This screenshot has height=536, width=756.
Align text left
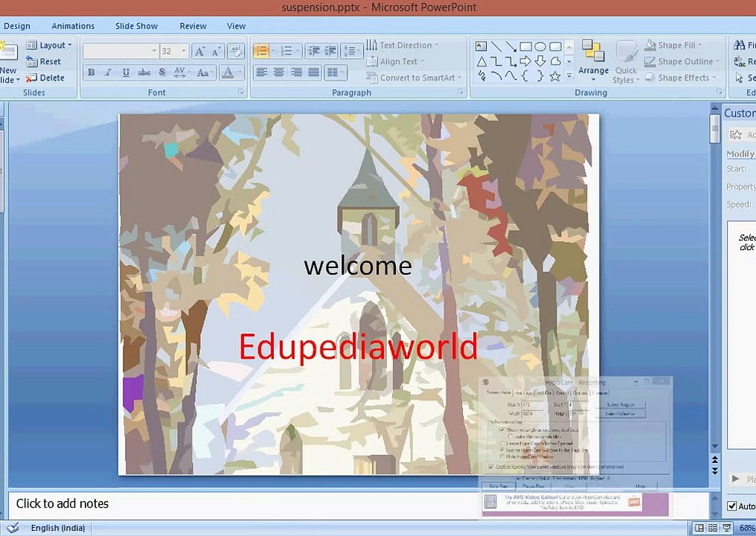click(261, 72)
